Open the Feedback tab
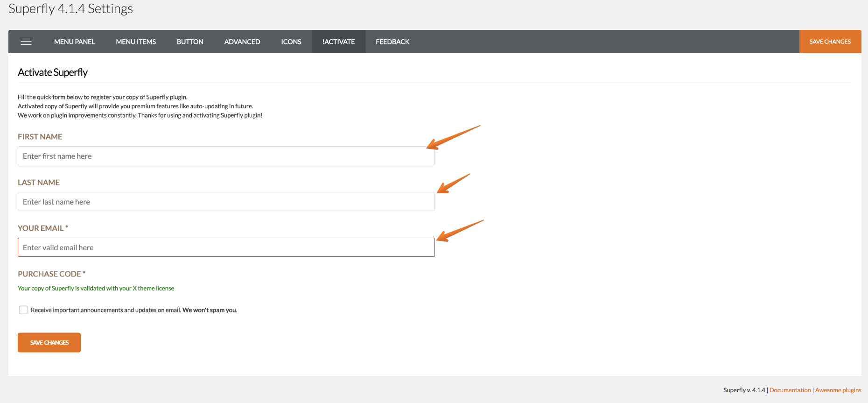The width and height of the screenshot is (868, 403). point(392,42)
